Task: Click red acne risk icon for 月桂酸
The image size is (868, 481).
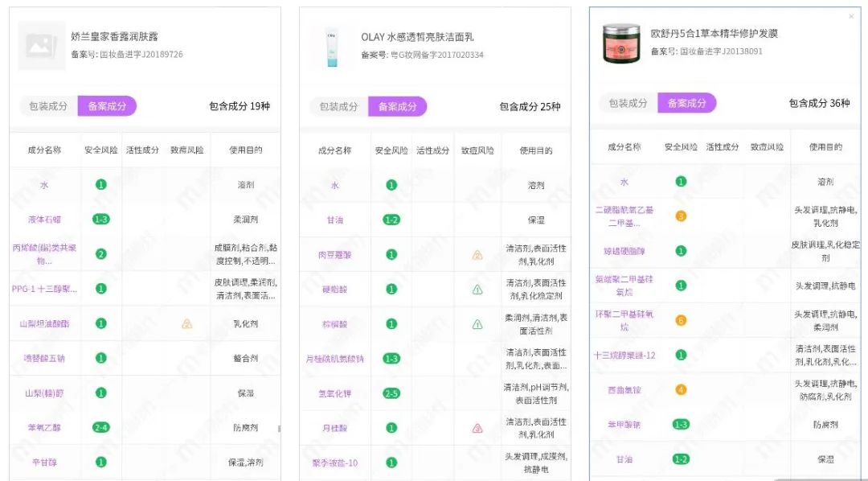Action: (x=477, y=428)
